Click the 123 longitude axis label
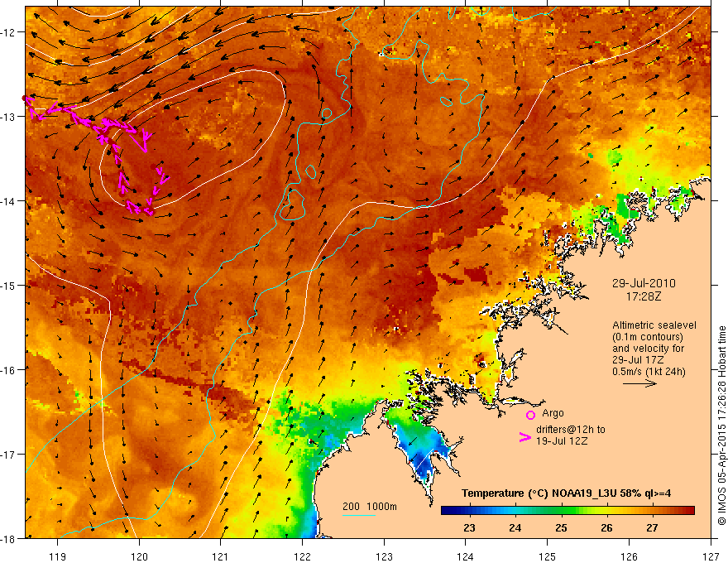 [384, 556]
